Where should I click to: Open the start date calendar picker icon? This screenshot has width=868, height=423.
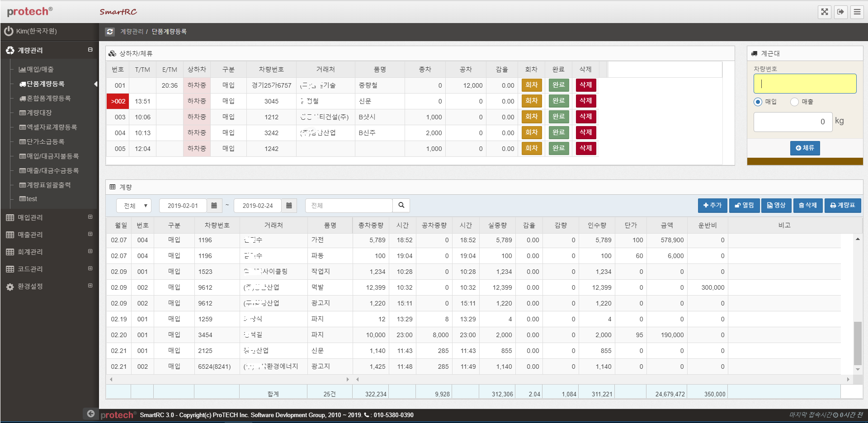[214, 206]
